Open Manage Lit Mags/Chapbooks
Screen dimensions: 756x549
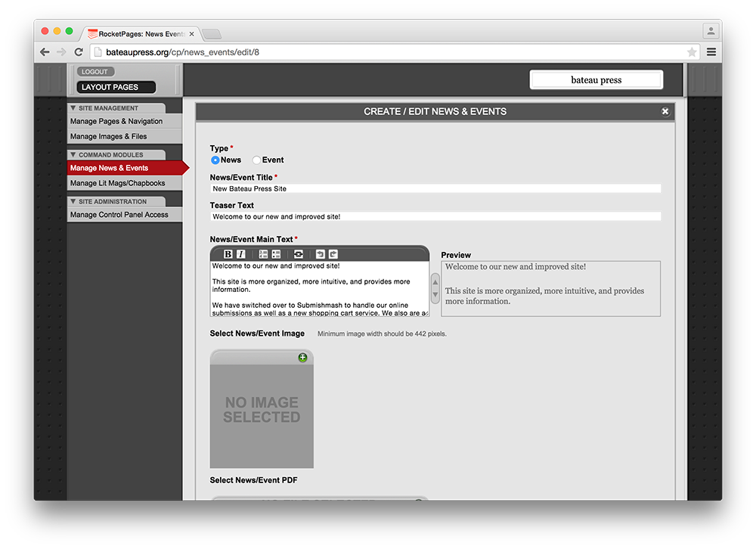pyautogui.click(x=117, y=184)
